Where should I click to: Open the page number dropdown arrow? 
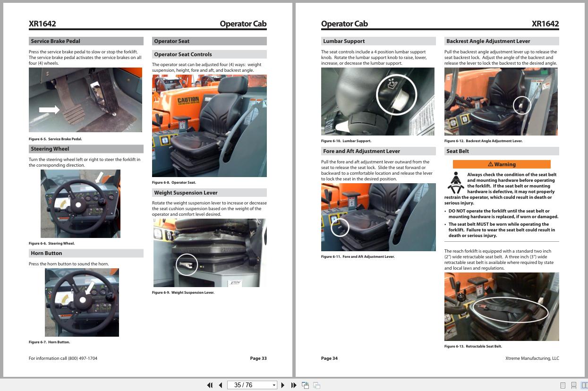(x=274, y=385)
